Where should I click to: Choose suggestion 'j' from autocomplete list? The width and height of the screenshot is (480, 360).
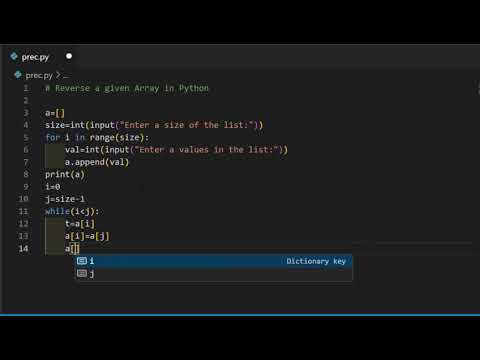point(214,274)
